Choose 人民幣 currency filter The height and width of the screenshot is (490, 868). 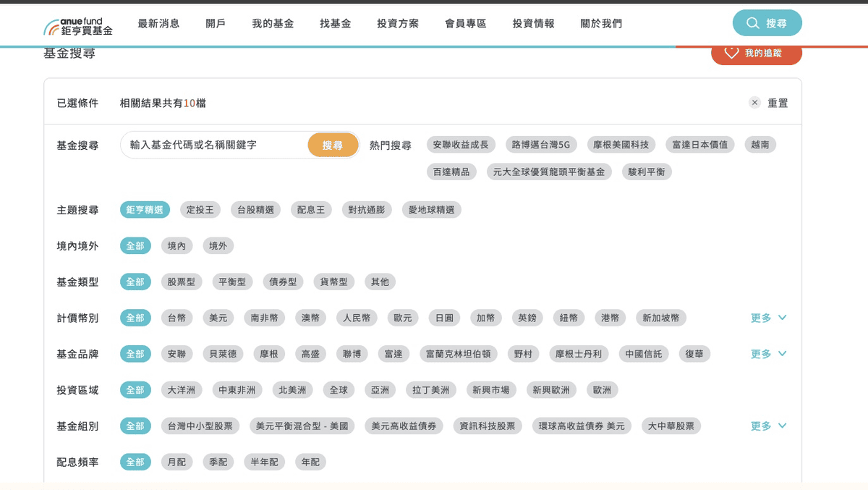pyautogui.click(x=357, y=318)
